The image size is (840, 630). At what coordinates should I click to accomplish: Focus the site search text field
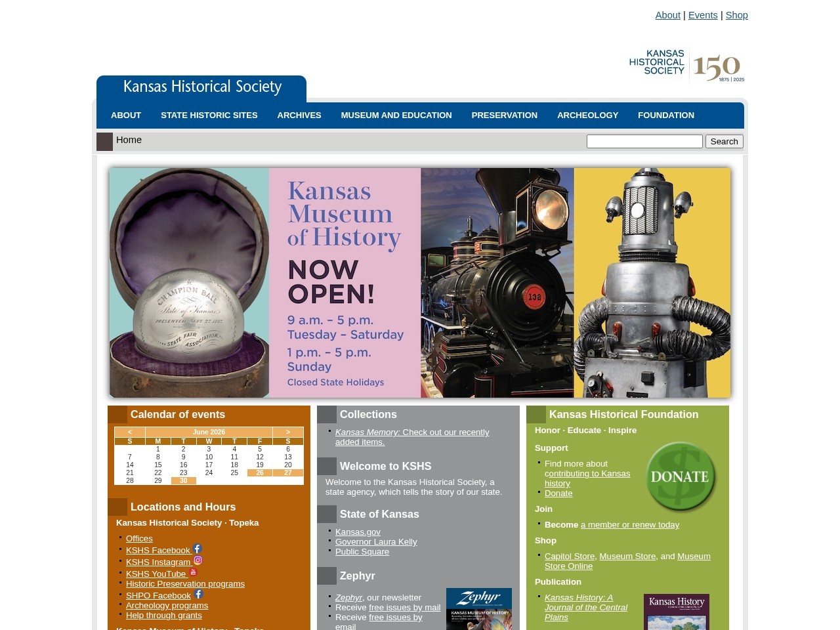tap(644, 142)
